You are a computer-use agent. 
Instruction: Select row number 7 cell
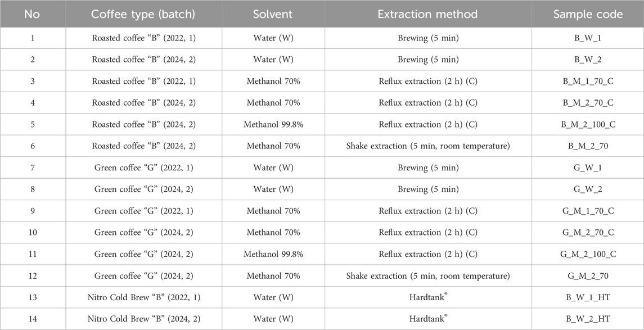click(x=32, y=168)
